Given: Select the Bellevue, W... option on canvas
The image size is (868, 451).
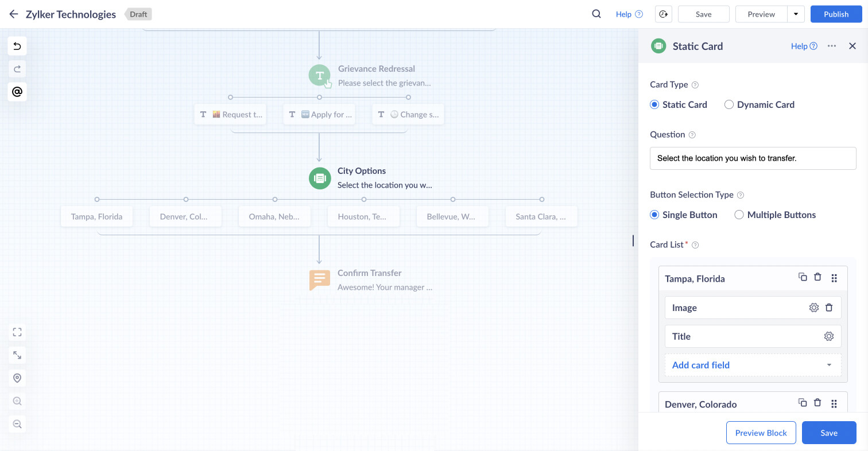Looking at the screenshot, I should pos(453,216).
